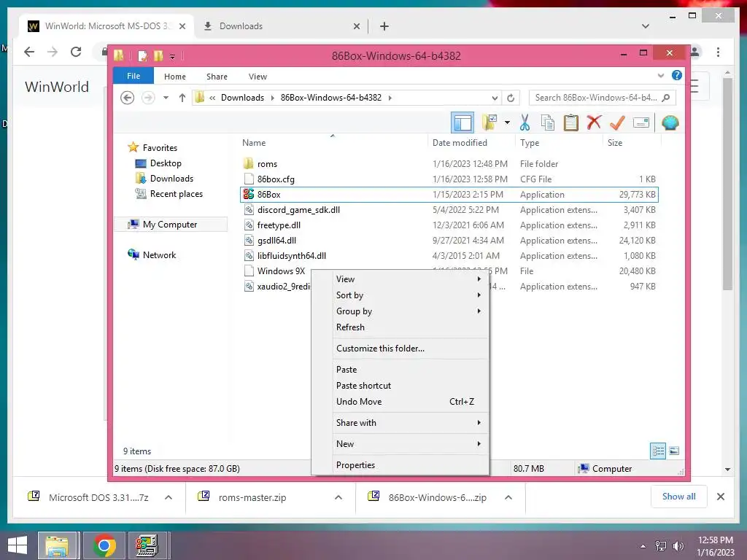
Task: Select the roms folder
Action: 267,164
